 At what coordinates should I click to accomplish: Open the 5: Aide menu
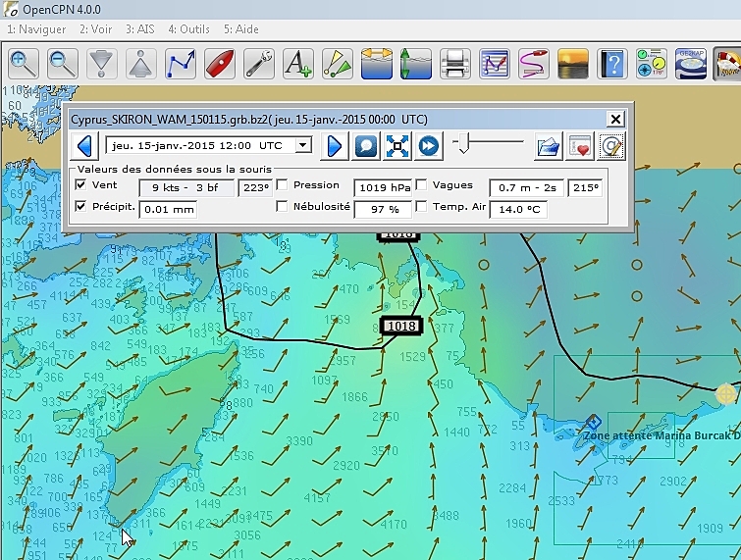(241, 29)
